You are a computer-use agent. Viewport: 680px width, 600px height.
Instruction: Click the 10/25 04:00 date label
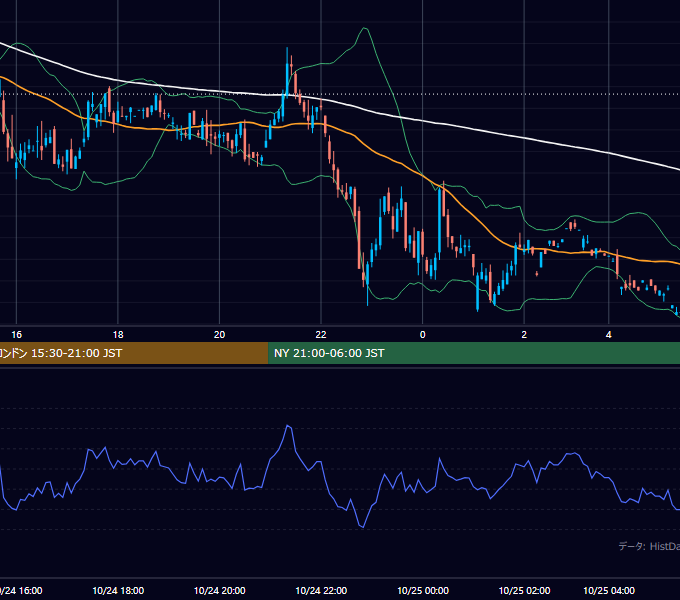[609, 590]
